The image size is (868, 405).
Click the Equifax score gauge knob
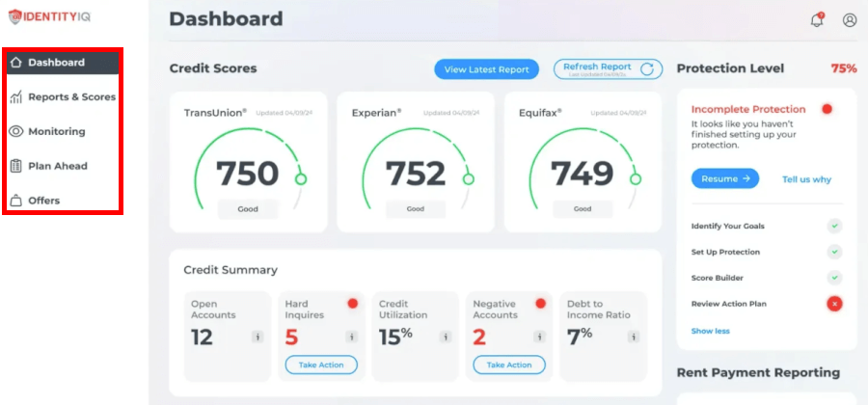[636, 179]
